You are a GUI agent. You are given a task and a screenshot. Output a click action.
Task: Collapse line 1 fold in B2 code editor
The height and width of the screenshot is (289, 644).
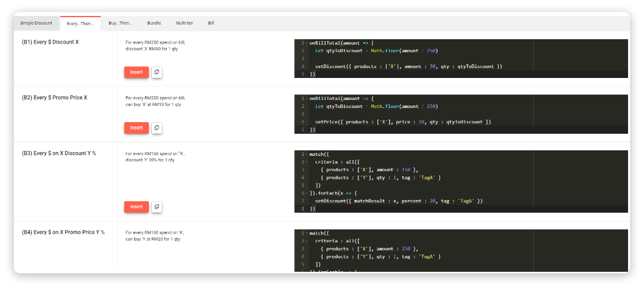305,98
